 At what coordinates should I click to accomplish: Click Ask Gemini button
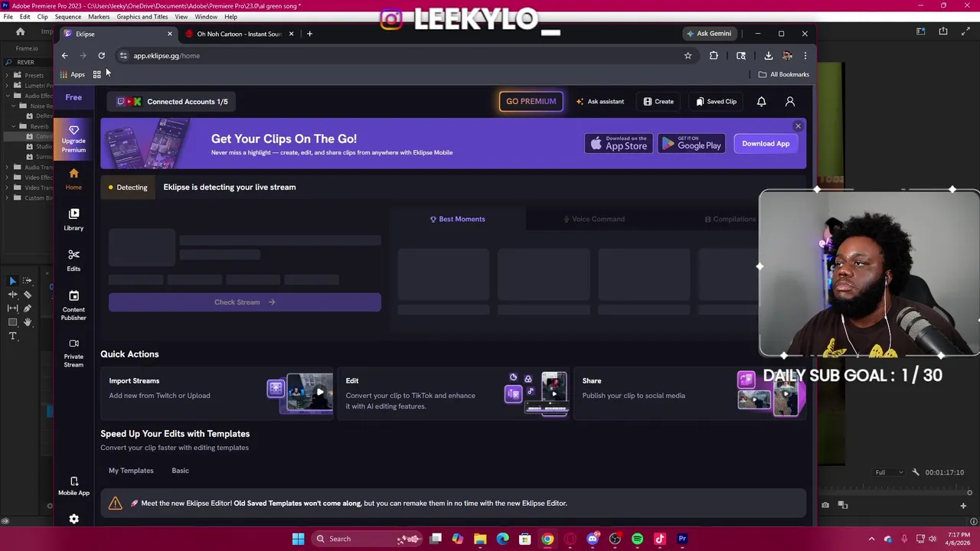708,34
